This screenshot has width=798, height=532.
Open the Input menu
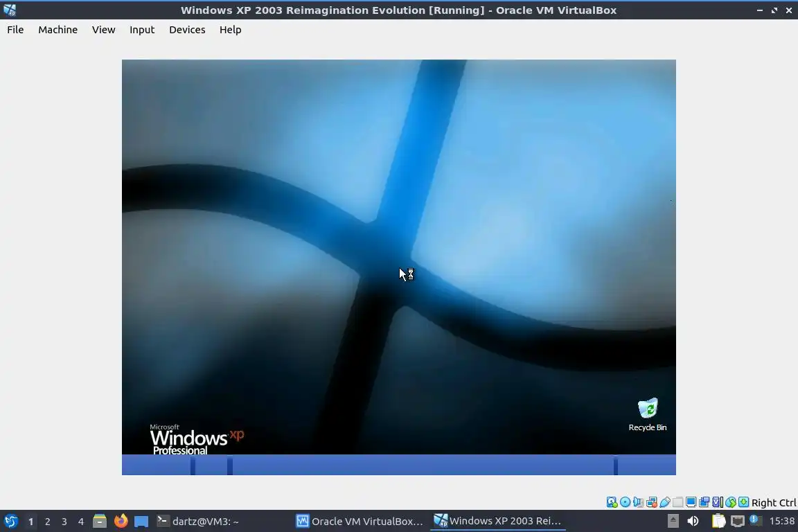(141, 30)
